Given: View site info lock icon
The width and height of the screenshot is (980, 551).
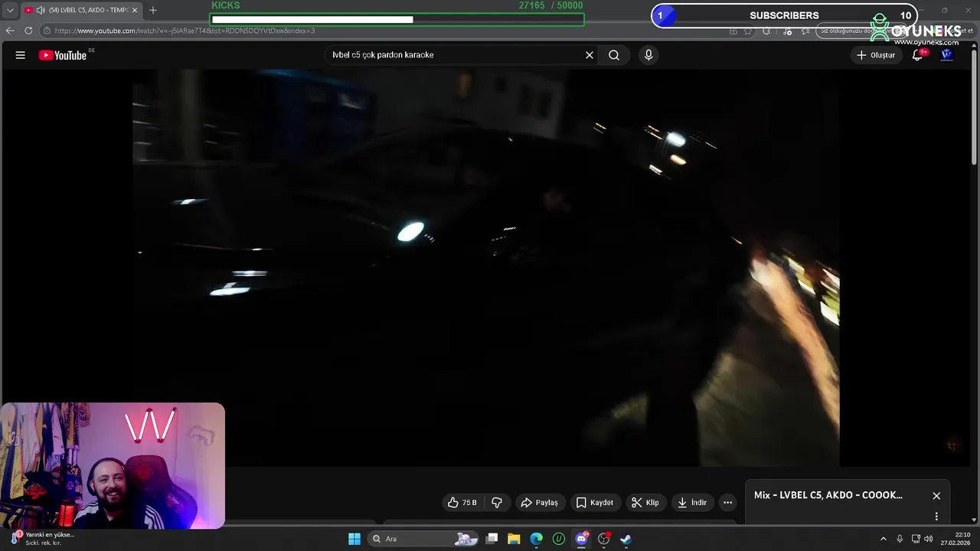Looking at the screenshot, I should (x=47, y=31).
